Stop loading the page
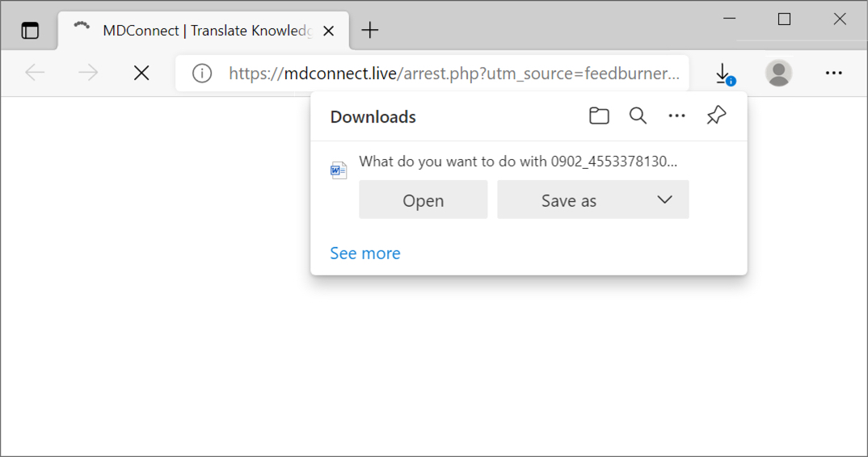 (x=141, y=73)
